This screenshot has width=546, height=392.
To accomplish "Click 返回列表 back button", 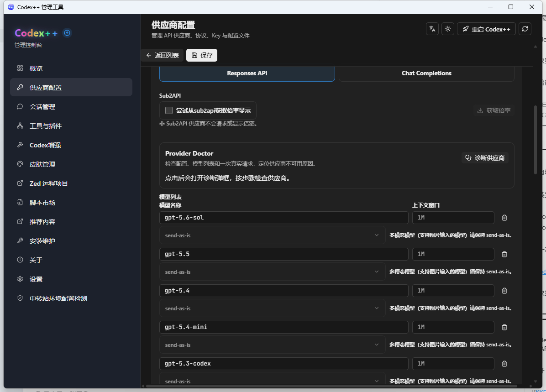I will [162, 55].
